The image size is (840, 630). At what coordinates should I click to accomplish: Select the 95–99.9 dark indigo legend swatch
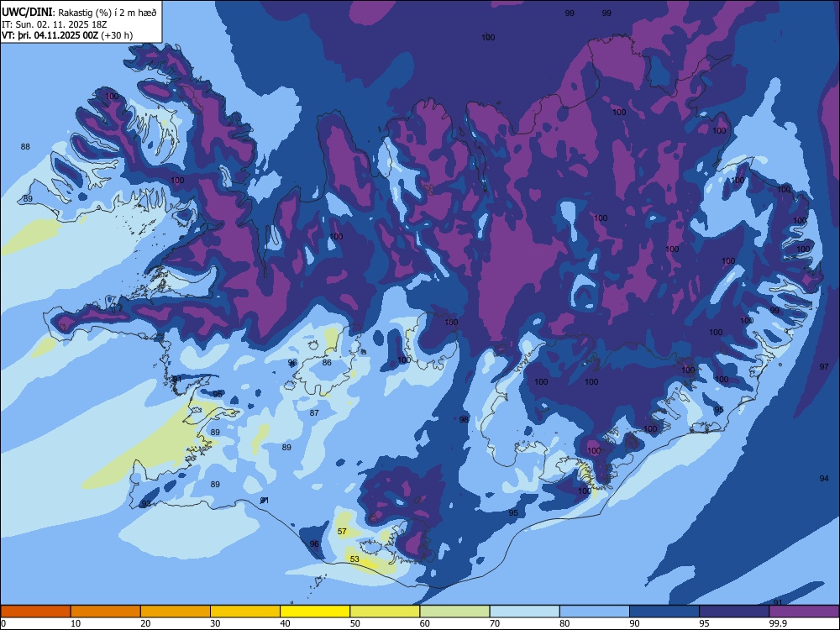click(734, 612)
